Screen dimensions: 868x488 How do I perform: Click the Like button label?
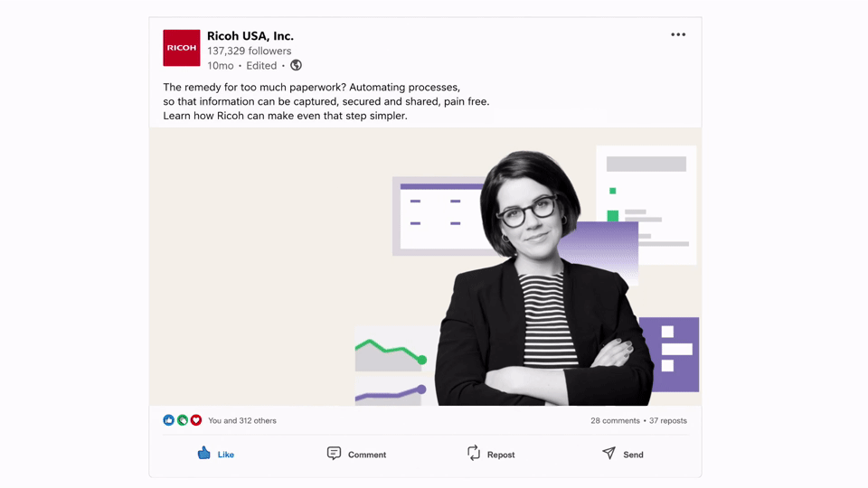(226, 455)
